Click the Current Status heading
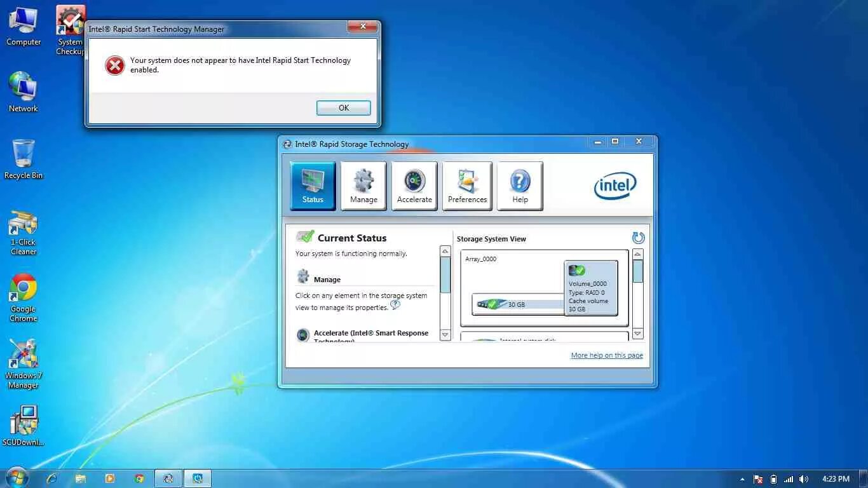The height and width of the screenshot is (488, 868). click(352, 238)
